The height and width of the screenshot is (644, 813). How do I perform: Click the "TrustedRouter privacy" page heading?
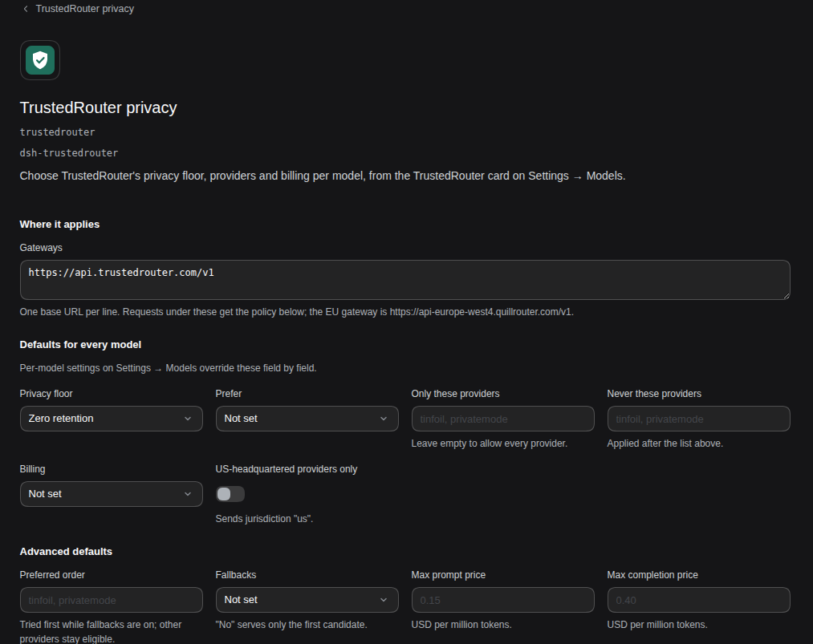99,107
